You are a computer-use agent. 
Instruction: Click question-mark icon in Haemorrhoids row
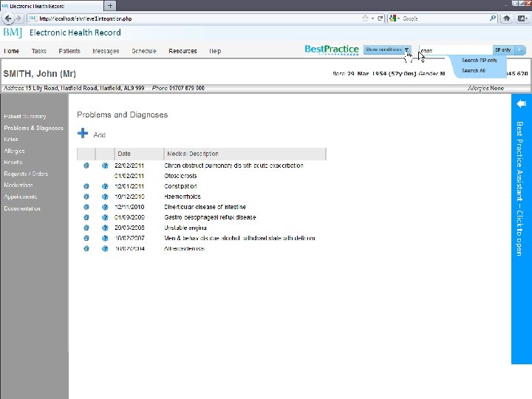105,197
